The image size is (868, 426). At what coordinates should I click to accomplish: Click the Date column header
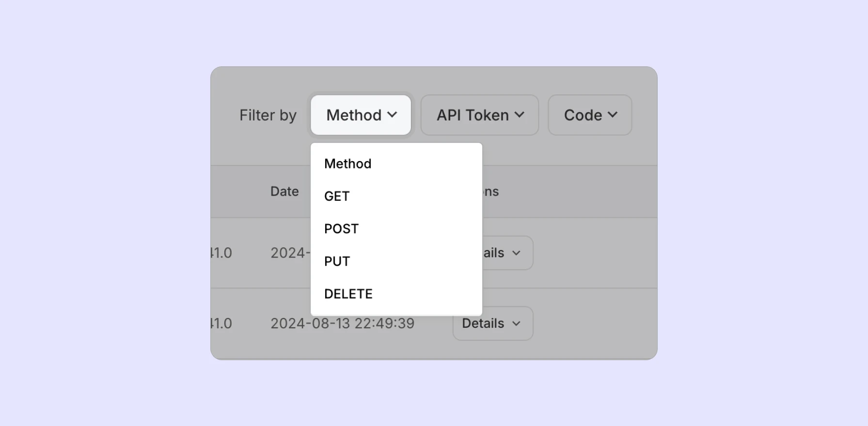[x=284, y=191]
